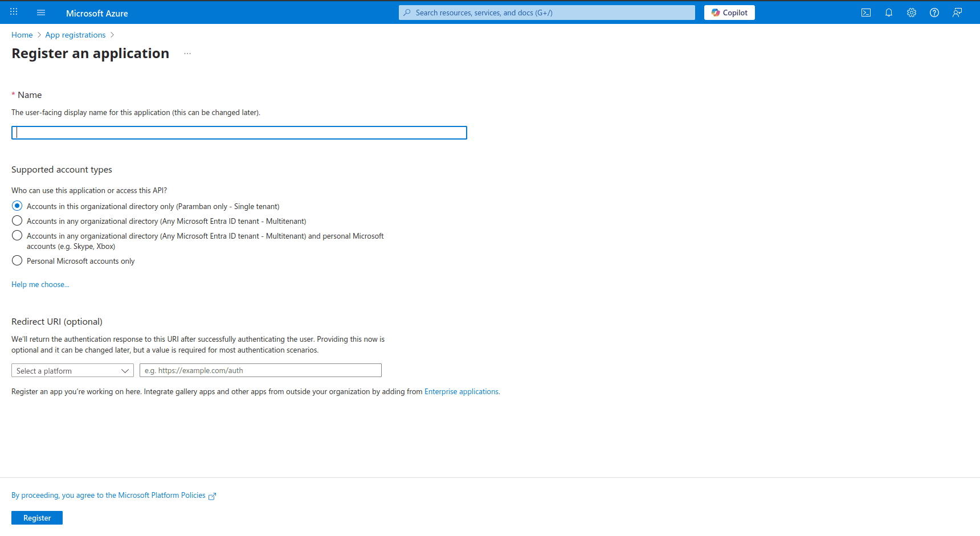Viewport: 980px width, 536px height.
Task: Select single tenant account type
Action: 17,206
